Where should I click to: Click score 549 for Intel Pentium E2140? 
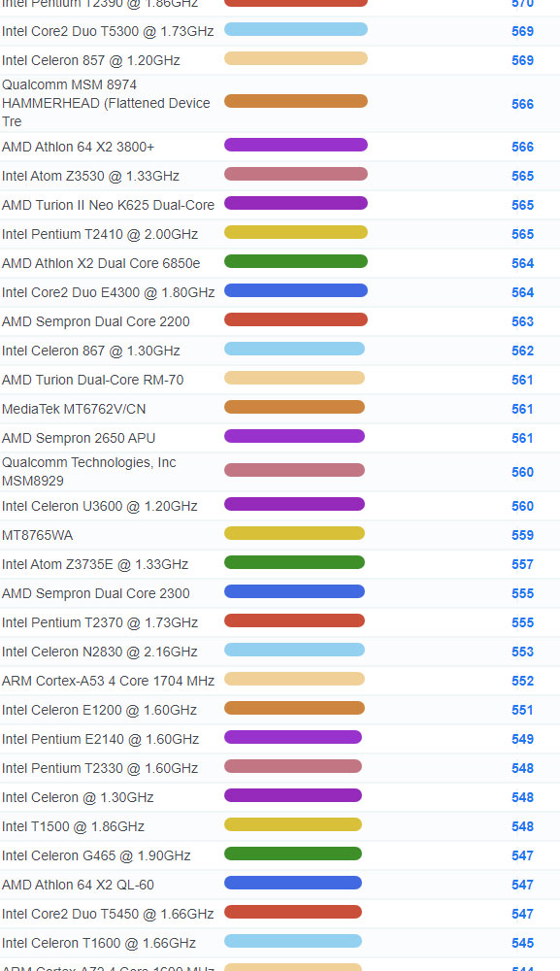[x=522, y=739]
